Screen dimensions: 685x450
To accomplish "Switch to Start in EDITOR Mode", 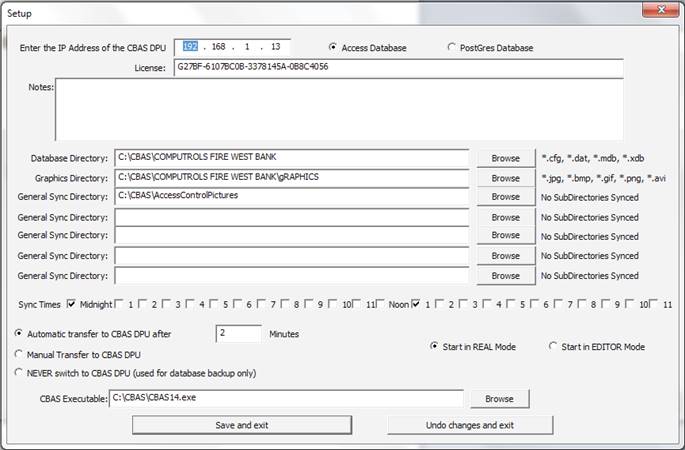I will point(553,346).
